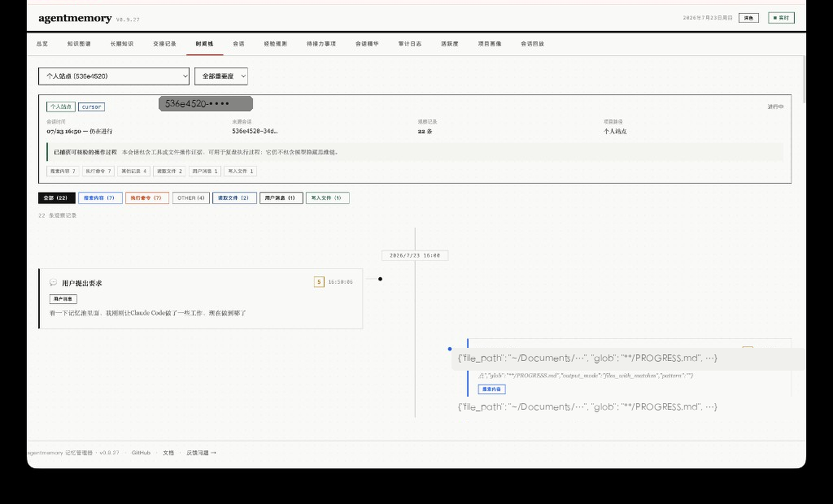Open the 活跃度 activity tab
Screen dimensions: 833x504
click(449, 44)
